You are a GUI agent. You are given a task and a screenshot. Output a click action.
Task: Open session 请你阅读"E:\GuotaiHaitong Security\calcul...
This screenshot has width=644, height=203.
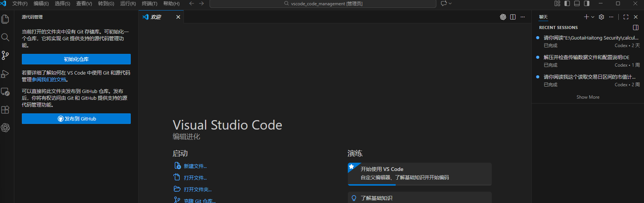point(588,41)
